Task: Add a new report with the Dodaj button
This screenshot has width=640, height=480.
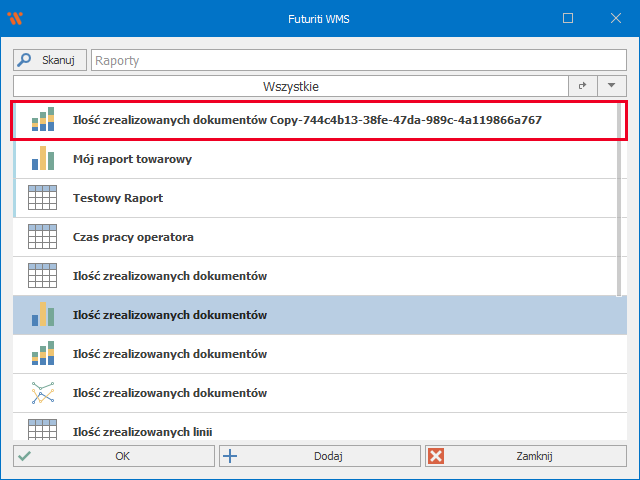Action: coord(320,456)
